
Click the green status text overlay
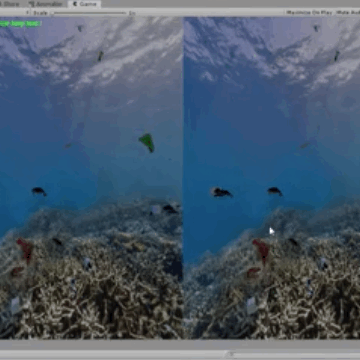coord(20,23)
